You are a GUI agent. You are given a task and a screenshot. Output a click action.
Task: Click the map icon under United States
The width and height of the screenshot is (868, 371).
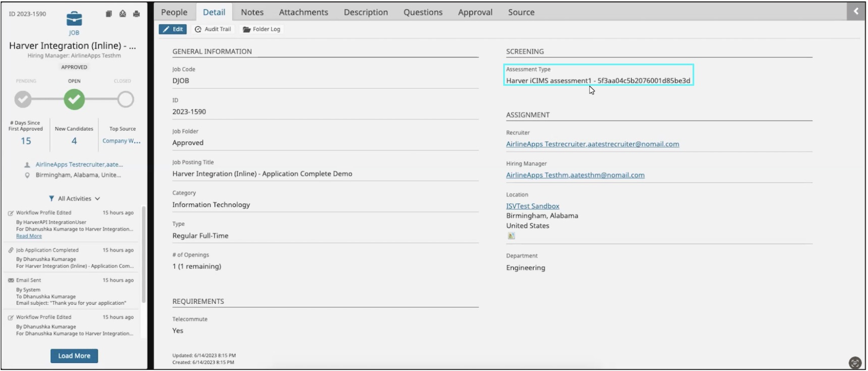tap(511, 236)
